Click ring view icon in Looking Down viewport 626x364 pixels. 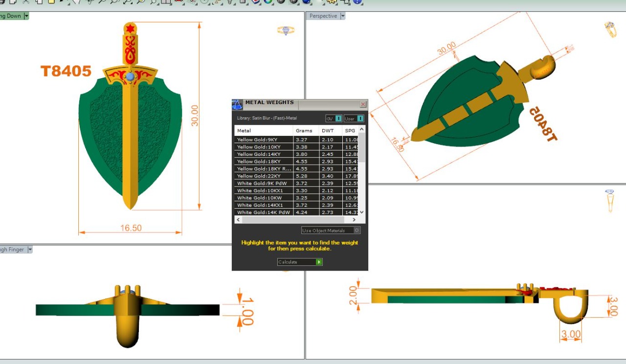(x=286, y=30)
